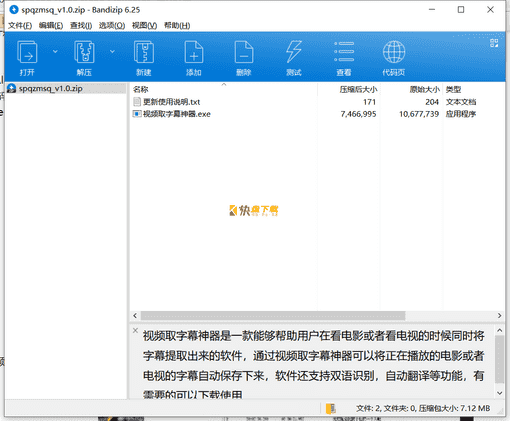510x421 pixels.
Task: Click the Code page (代码页) globe icon
Action: [394, 52]
